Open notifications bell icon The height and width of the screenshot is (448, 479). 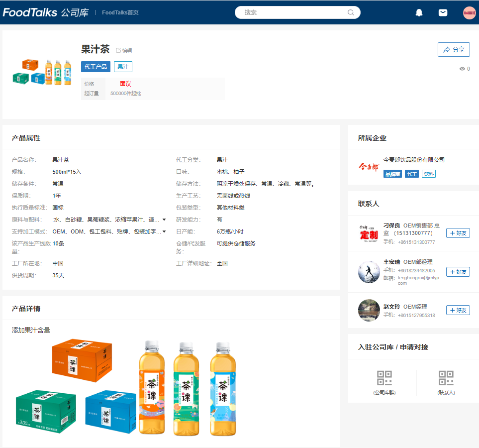[419, 12]
